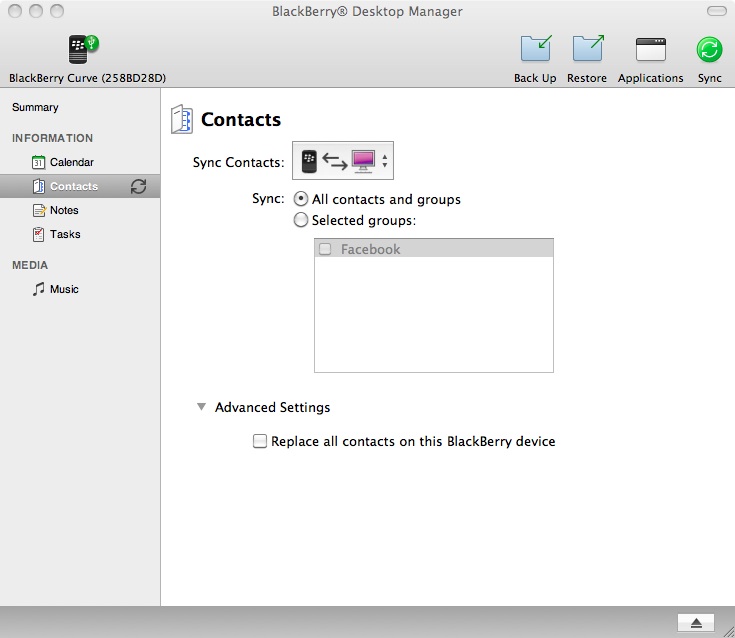Image resolution: width=735 pixels, height=638 pixels.
Task: Collapse the Advanced Settings disclosure triangle
Action: 201,406
